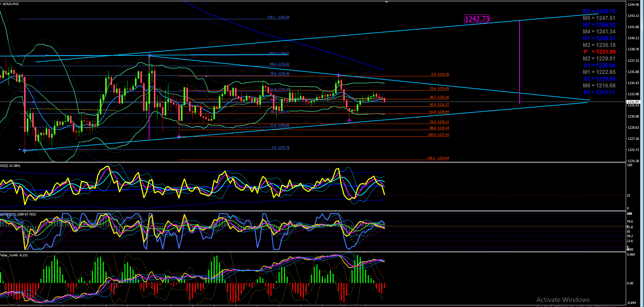Select the 1242.73 magenta price label

pos(477,19)
